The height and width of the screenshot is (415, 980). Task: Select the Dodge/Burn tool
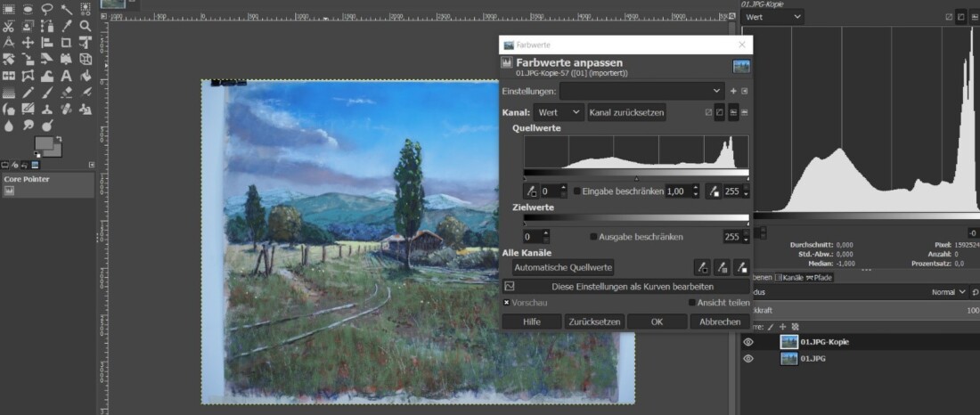click(47, 126)
